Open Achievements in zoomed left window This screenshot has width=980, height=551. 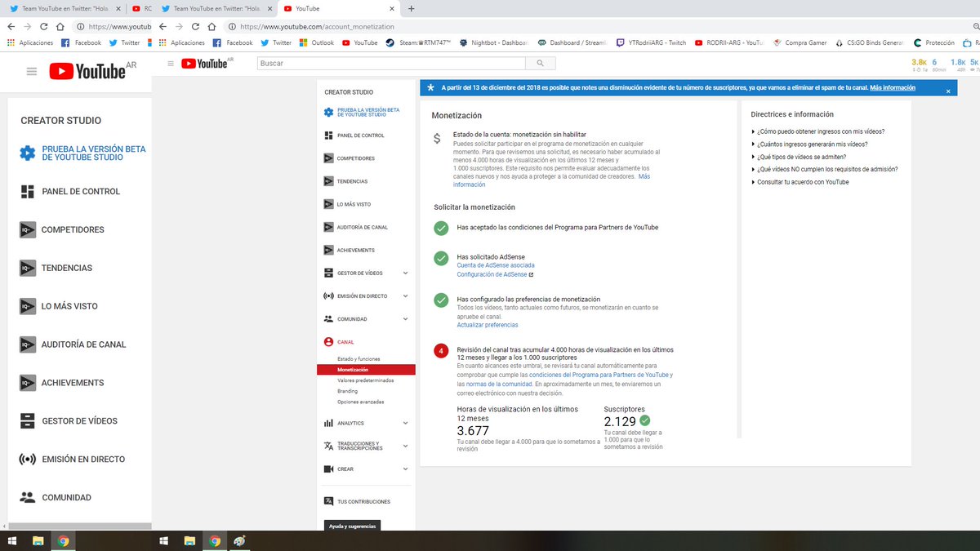coord(62,383)
